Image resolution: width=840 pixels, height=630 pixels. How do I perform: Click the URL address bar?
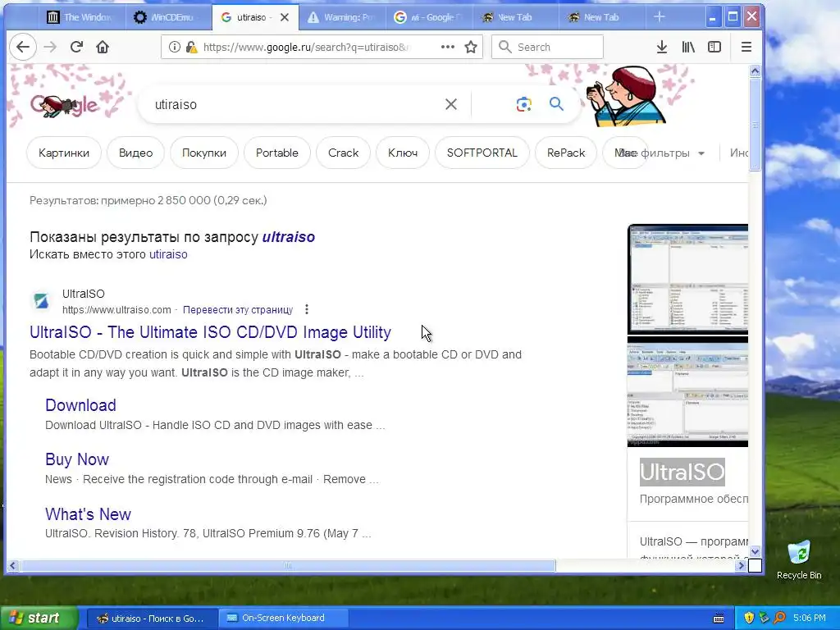pos(305,47)
